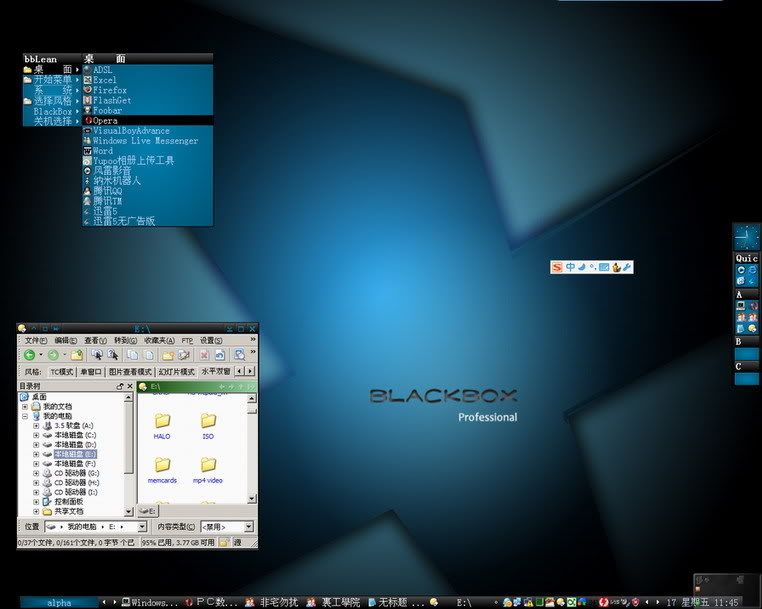This screenshot has height=609, width=762.
Task: Switch to TC模式 layout
Action: click(x=62, y=371)
